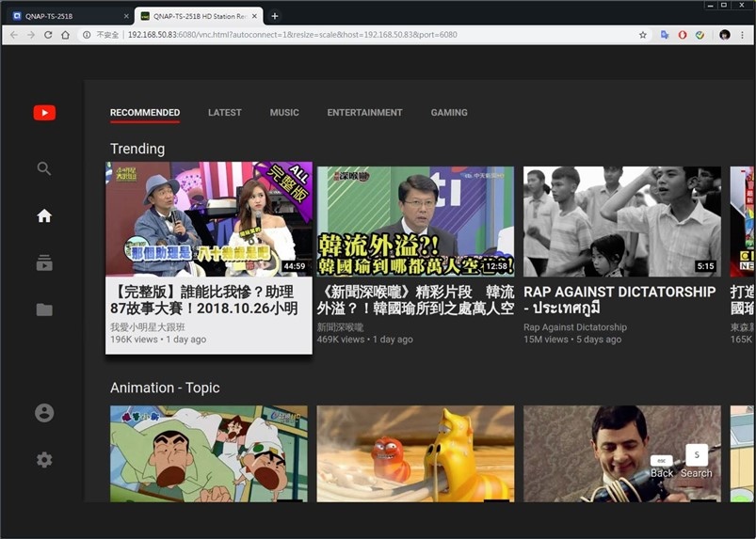Viewport: 756px width, 539px height.
Task: Click the Google Translate extension icon
Action: tap(665, 35)
